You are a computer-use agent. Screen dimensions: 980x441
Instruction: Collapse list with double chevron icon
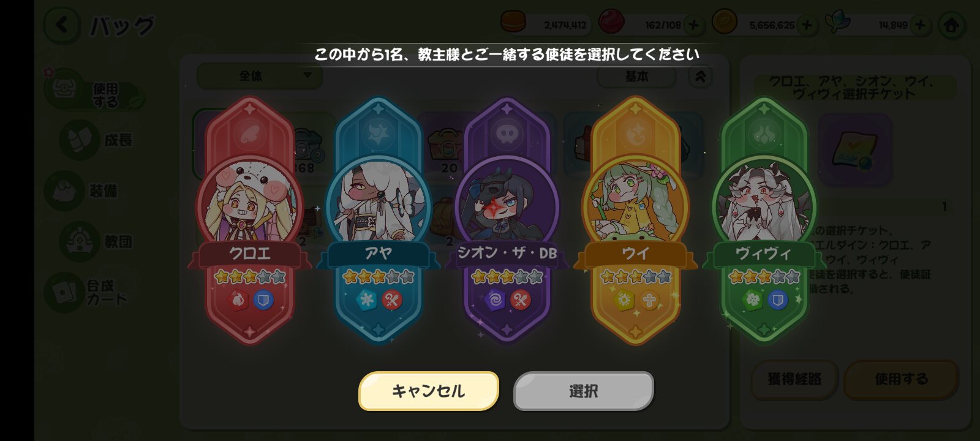(x=701, y=76)
